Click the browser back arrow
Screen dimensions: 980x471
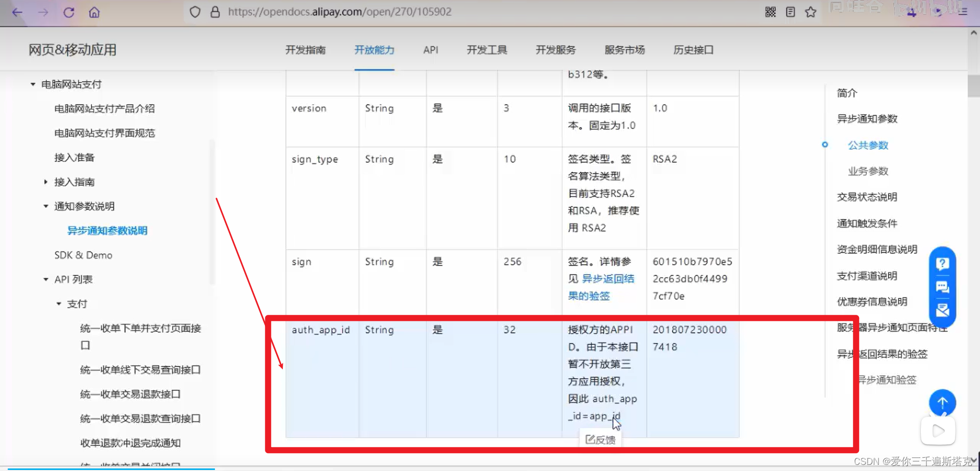(17, 12)
